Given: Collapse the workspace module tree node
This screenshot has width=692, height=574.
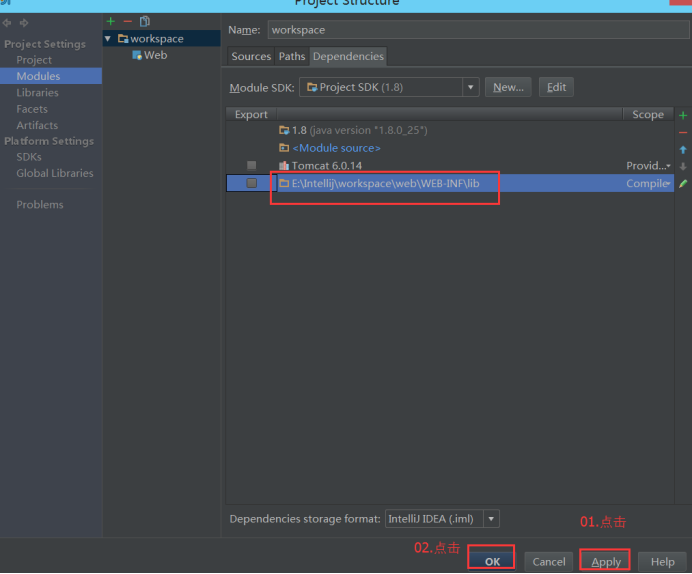Looking at the screenshot, I should click(108, 39).
